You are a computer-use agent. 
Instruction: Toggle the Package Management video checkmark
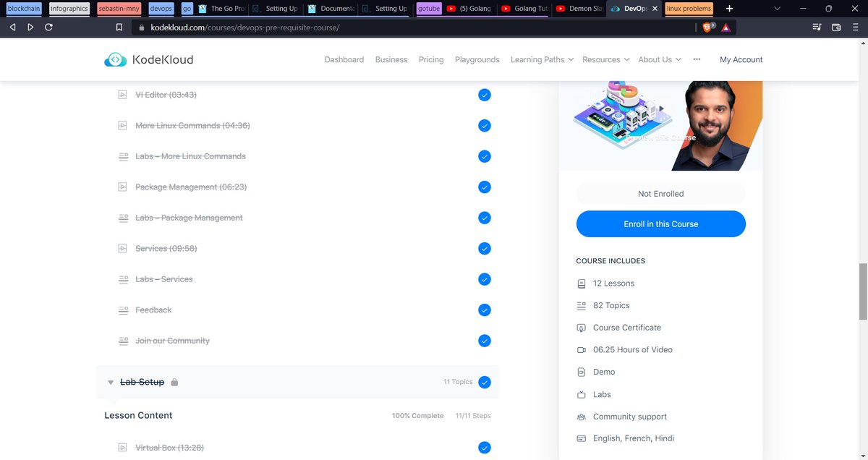click(485, 187)
